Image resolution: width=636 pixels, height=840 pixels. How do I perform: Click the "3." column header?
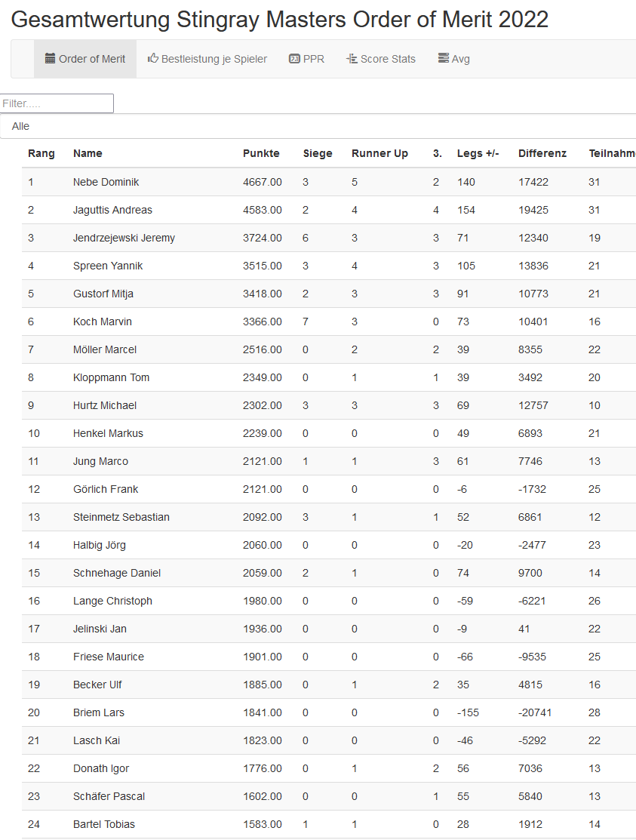438,153
